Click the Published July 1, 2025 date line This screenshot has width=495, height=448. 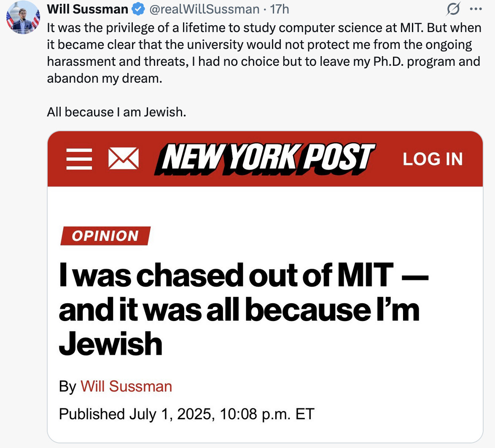coord(186,414)
